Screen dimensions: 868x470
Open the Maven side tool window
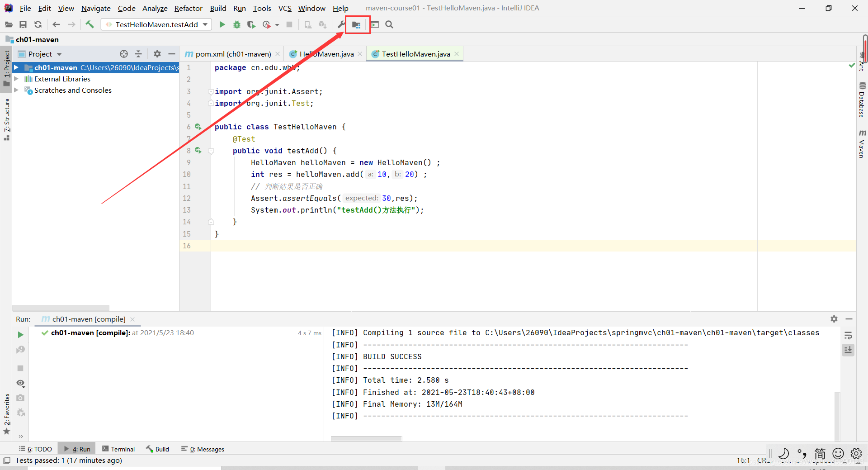862,144
